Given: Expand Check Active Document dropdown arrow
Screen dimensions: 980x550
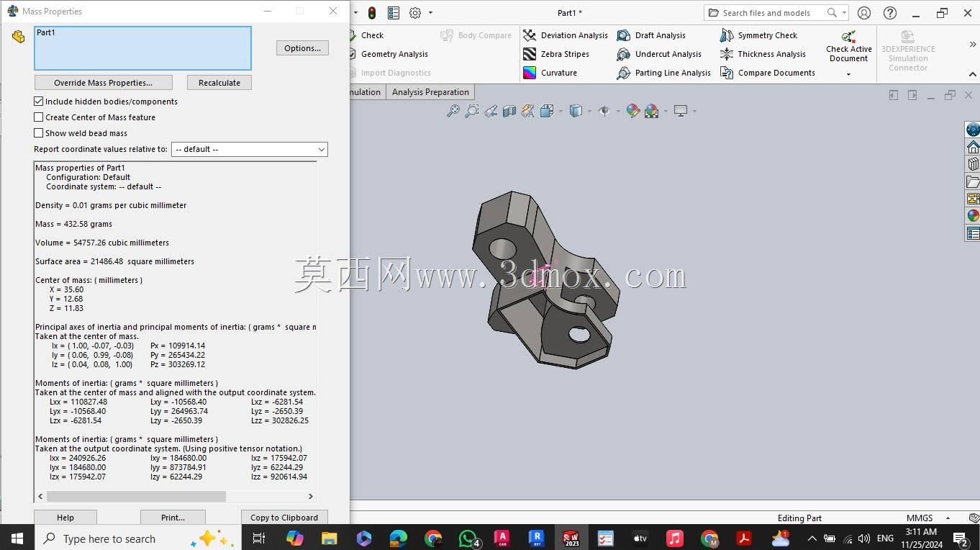Looking at the screenshot, I should click(848, 74).
